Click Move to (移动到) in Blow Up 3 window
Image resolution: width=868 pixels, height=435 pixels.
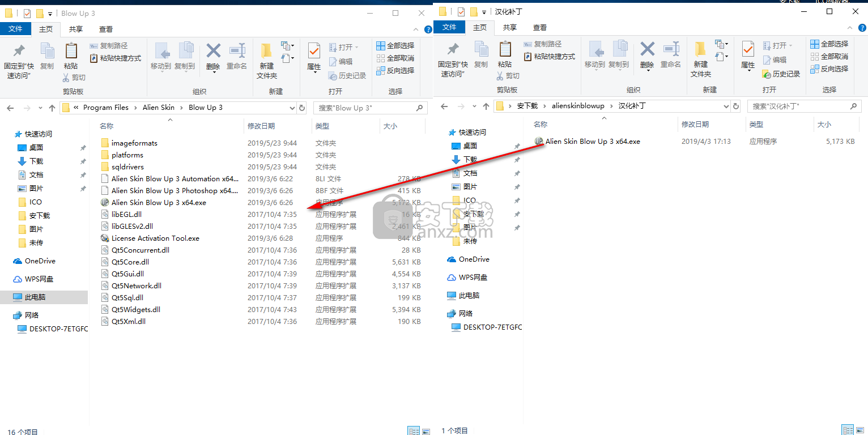161,57
